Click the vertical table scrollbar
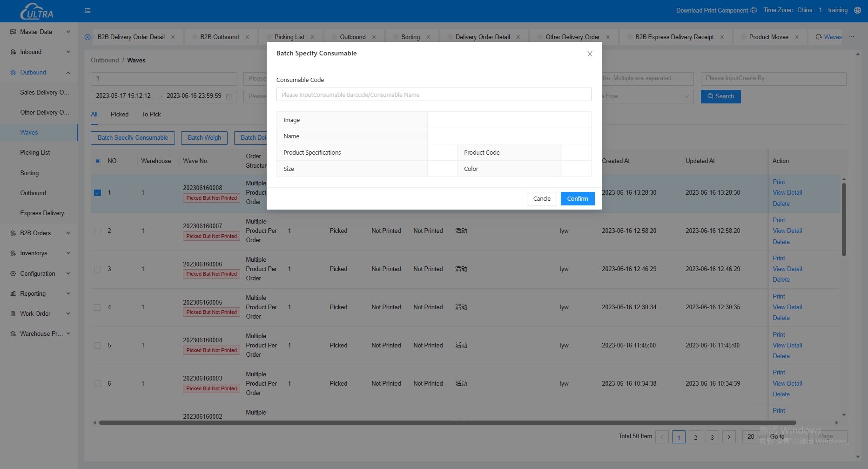This screenshot has height=469, width=868. 844,219
